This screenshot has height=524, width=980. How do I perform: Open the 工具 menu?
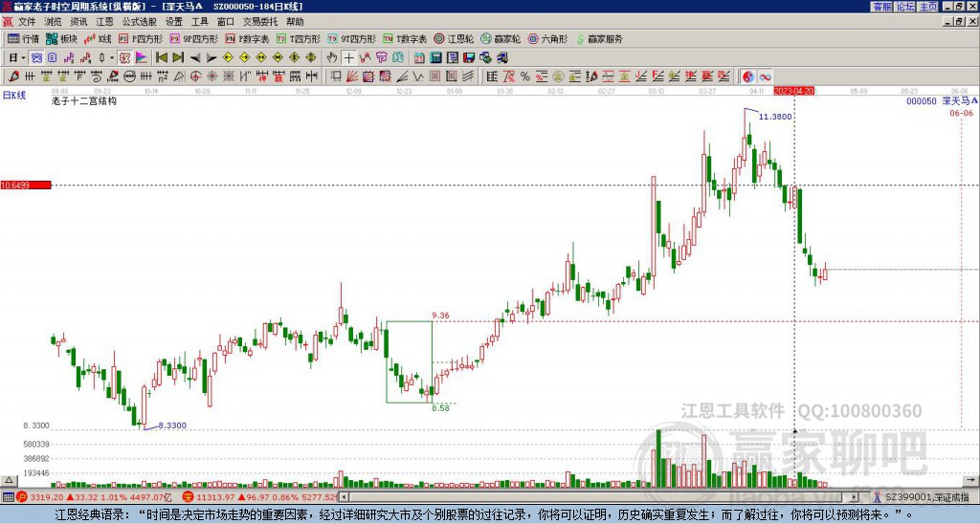199,22
